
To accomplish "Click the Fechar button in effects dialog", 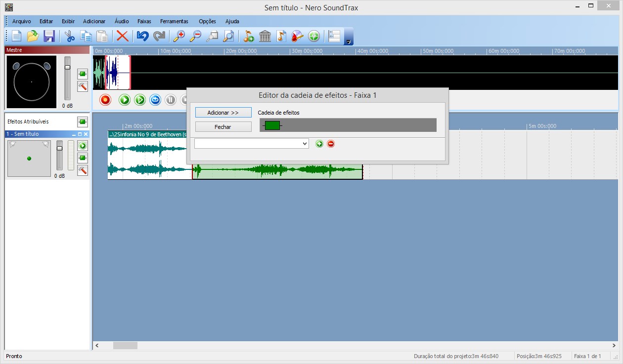I will pos(223,127).
